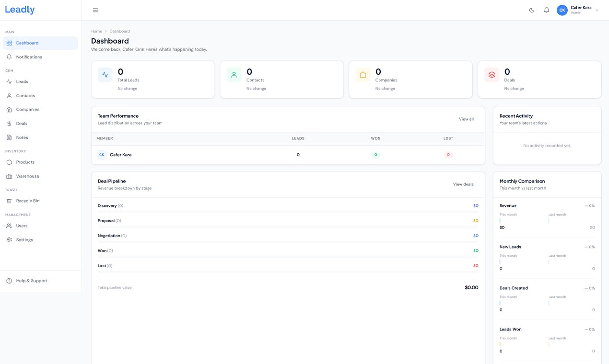609x364 pixels.
Task: Open the notifications bell in top bar
Action: pos(546,10)
